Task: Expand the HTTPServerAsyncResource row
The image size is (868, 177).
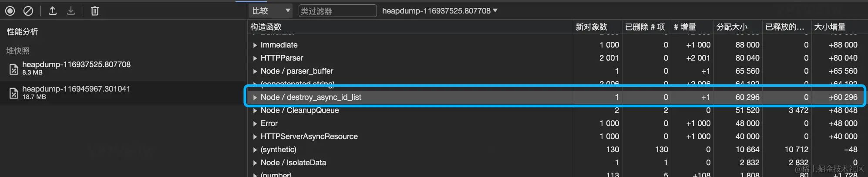Action: pyautogui.click(x=255, y=136)
